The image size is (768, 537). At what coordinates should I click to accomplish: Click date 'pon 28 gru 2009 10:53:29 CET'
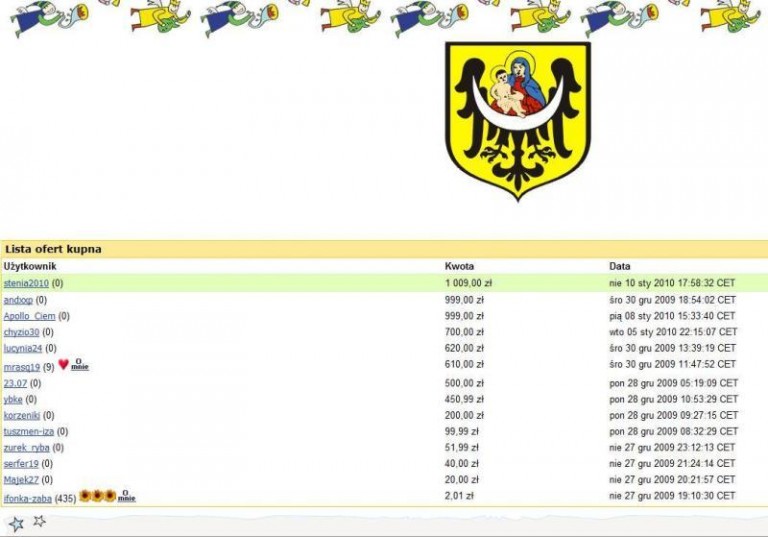tap(674, 399)
